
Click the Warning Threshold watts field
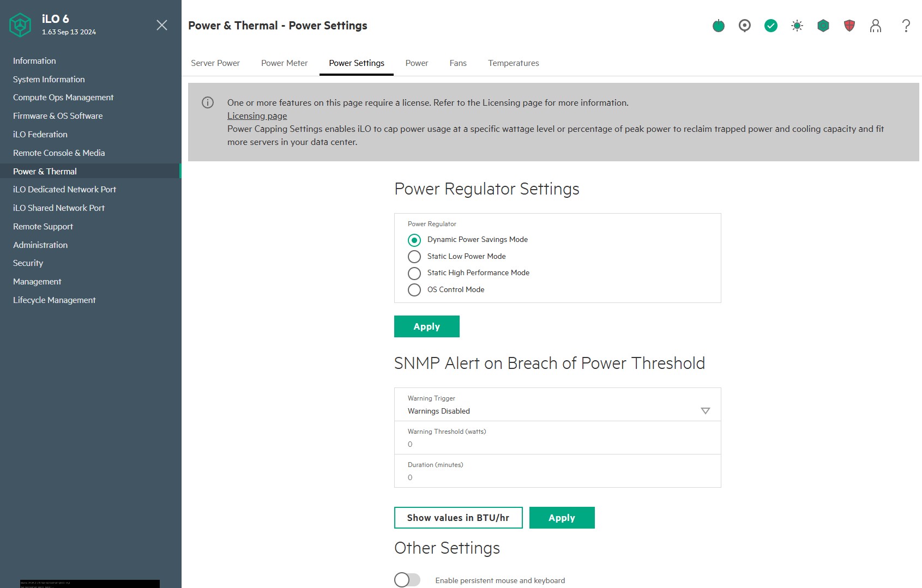557,444
